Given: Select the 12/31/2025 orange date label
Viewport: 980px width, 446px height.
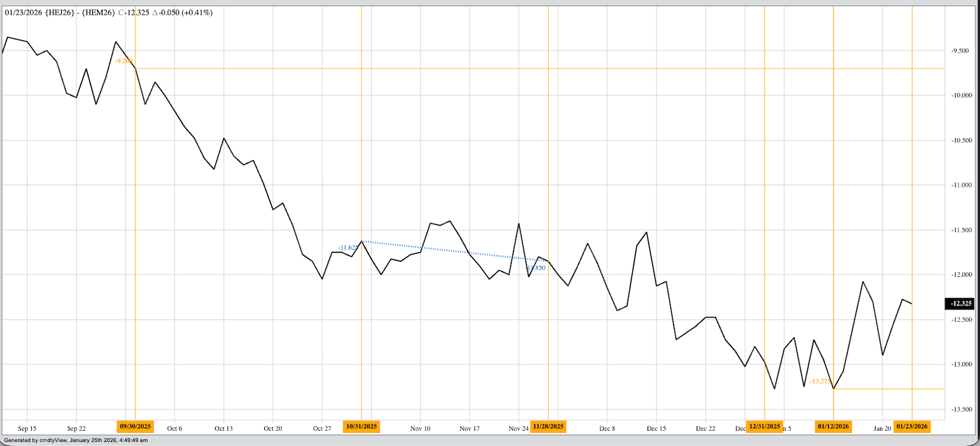Looking at the screenshot, I should (x=764, y=427).
